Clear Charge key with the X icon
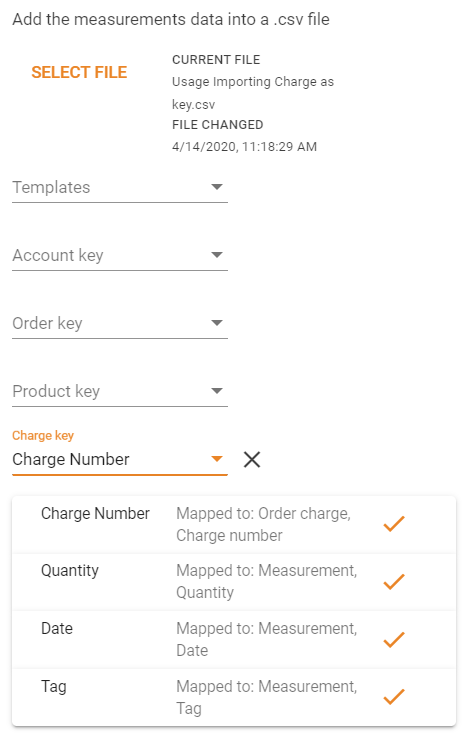This screenshot has width=464, height=736. coord(252,460)
